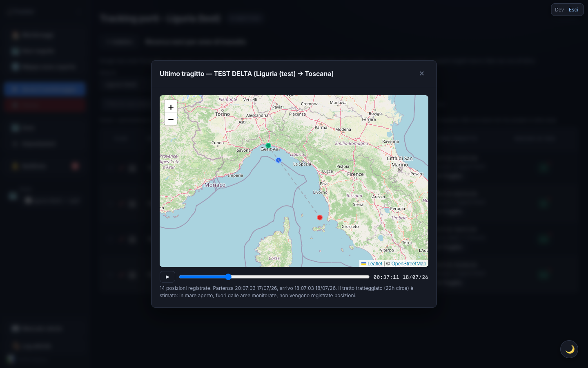Viewport: 588px width, 368px height.
Task: Click the Dev label in top bar
Action: [x=559, y=10]
